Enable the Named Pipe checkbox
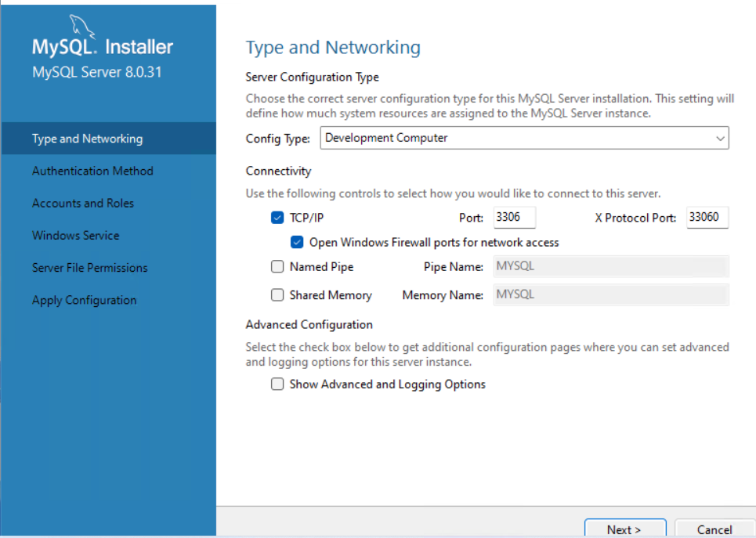The height and width of the screenshot is (538, 756). 277,267
